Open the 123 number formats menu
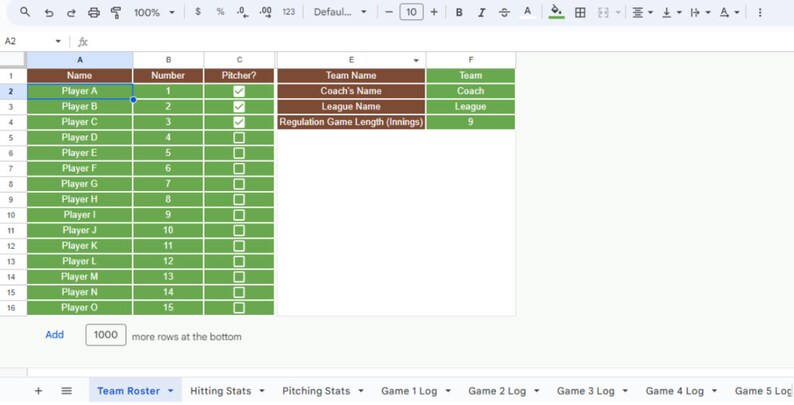The image size is (794, 405). point(289,12)
